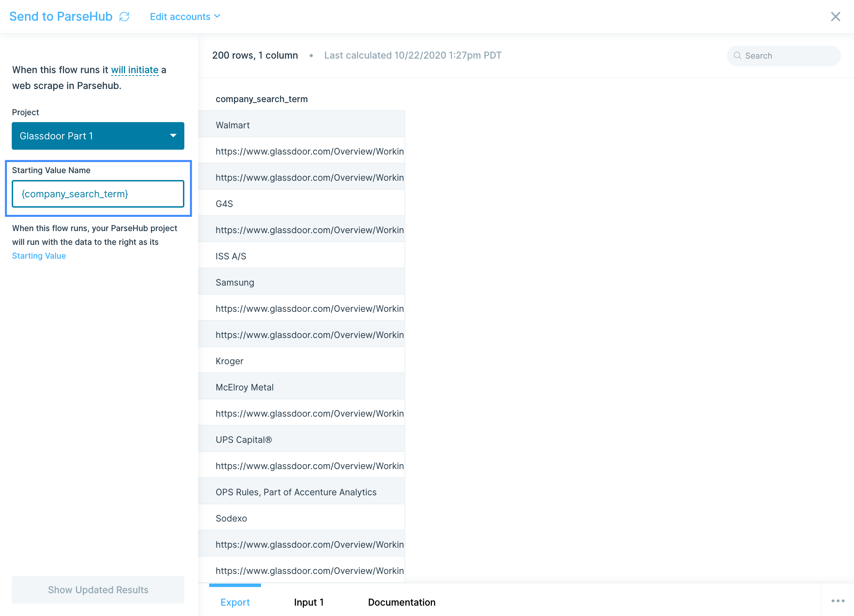Screen dimensions: 854x616
Task: Open the Glassdoor Part 1 project dropdown
Action: tap(98, 136)
